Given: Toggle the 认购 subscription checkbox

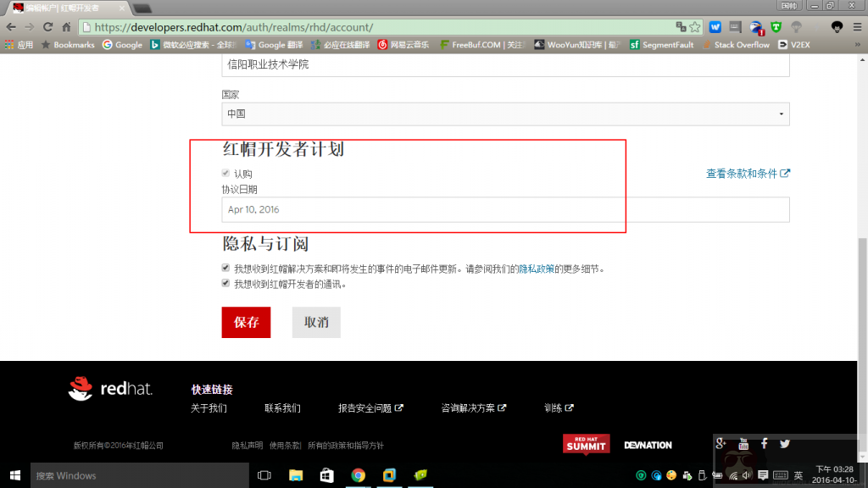Looking at the screenshot, I should 225,173.
